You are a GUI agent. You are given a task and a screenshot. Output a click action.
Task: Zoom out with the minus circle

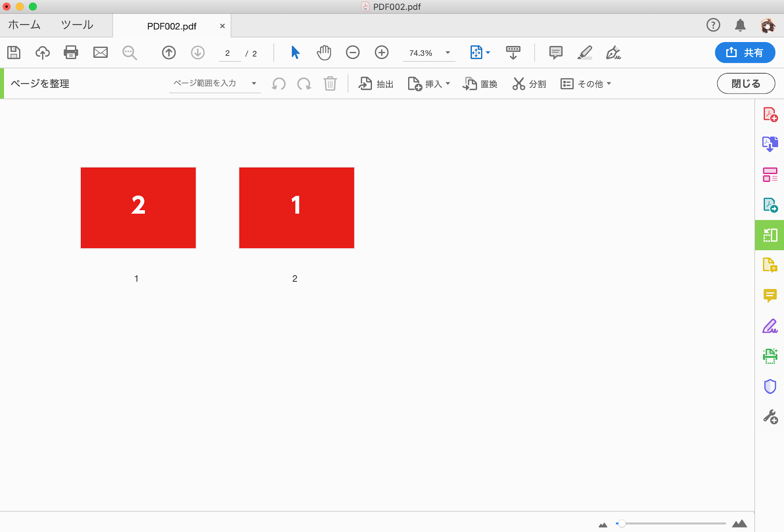coord(353,52)
